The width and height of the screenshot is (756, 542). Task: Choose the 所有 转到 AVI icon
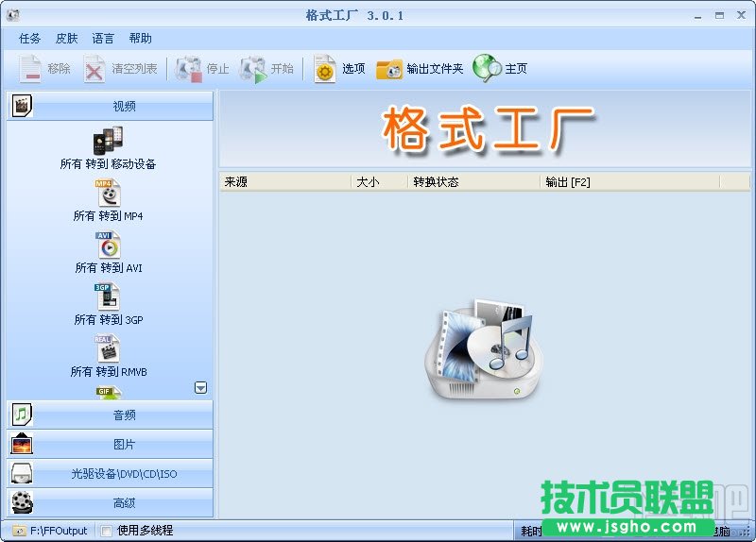point(108,246)
